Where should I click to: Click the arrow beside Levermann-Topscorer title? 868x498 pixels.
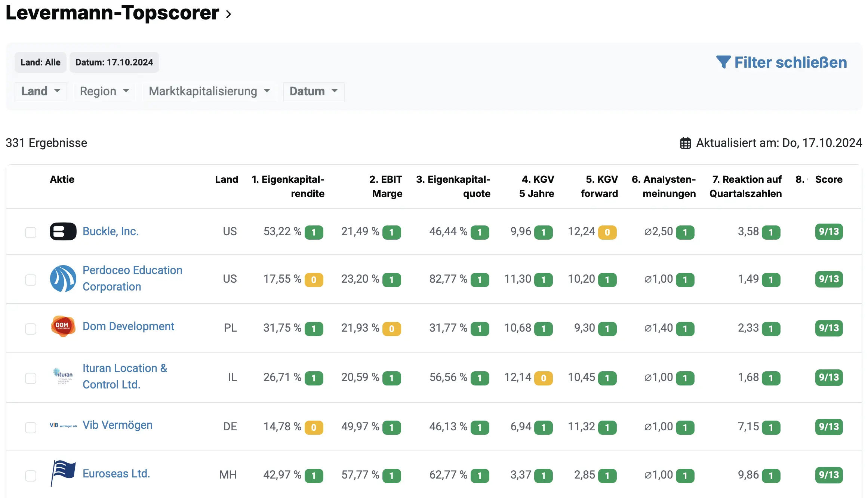point(228,14)
